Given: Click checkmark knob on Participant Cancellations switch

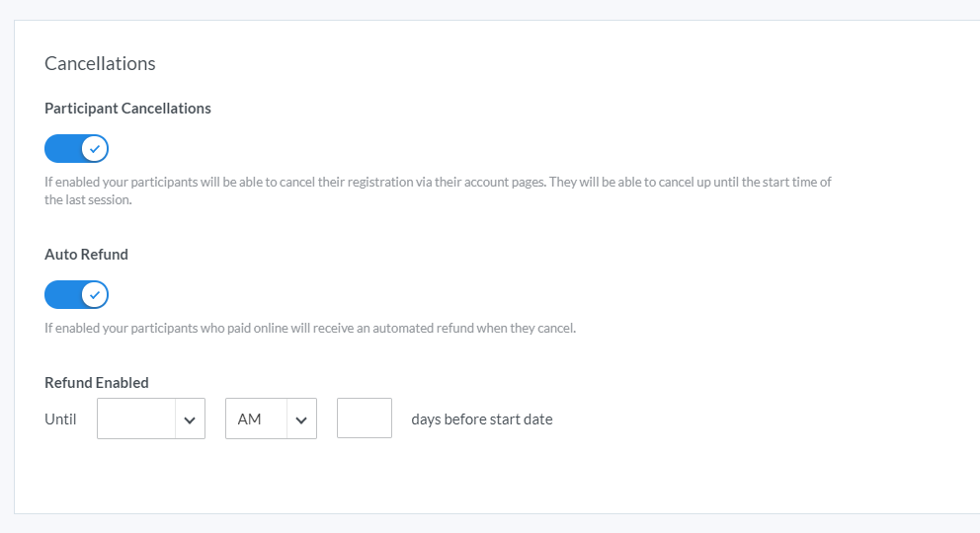Looking at the screenshot, I should [95, 148].
